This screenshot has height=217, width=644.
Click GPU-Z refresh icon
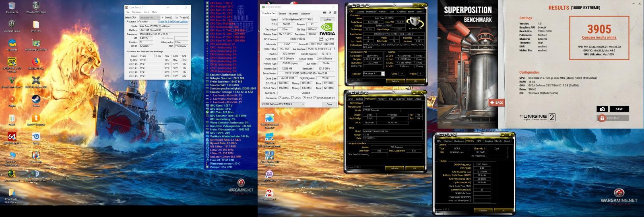pyautogui.click(x=330, y=12)
